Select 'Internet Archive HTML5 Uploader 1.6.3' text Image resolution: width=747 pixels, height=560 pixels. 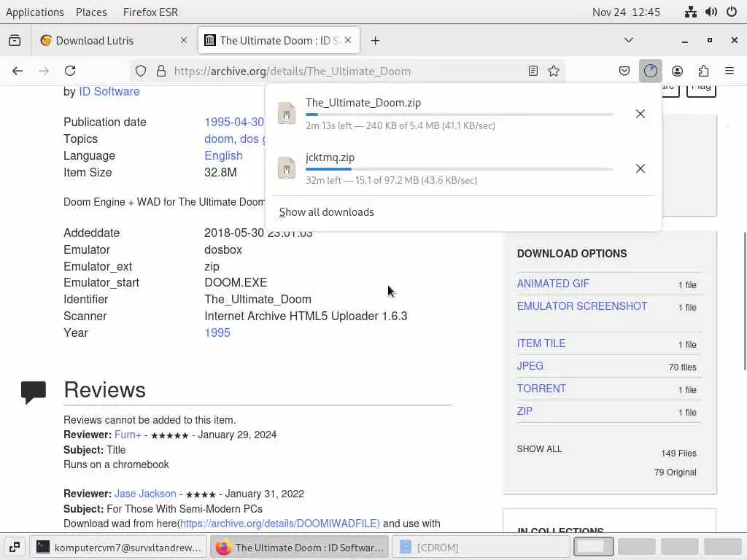click(306, 316)
